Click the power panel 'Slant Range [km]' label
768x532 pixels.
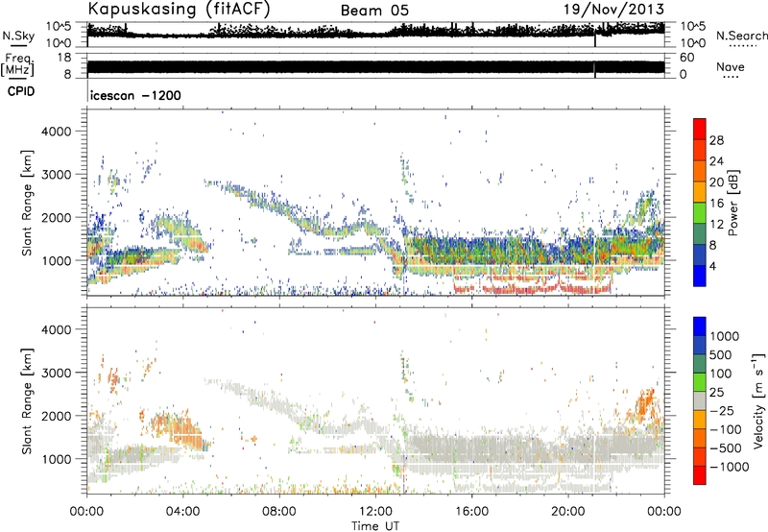click(x=27, y=203)
